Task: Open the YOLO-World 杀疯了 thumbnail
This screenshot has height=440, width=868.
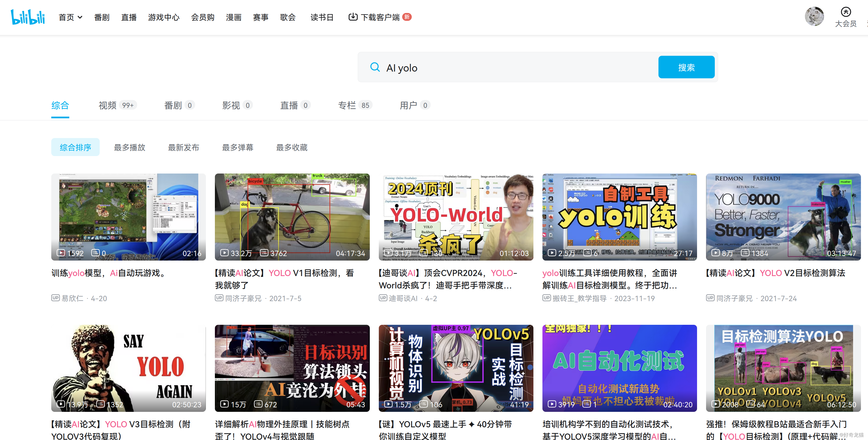Action: click(456, 217)
